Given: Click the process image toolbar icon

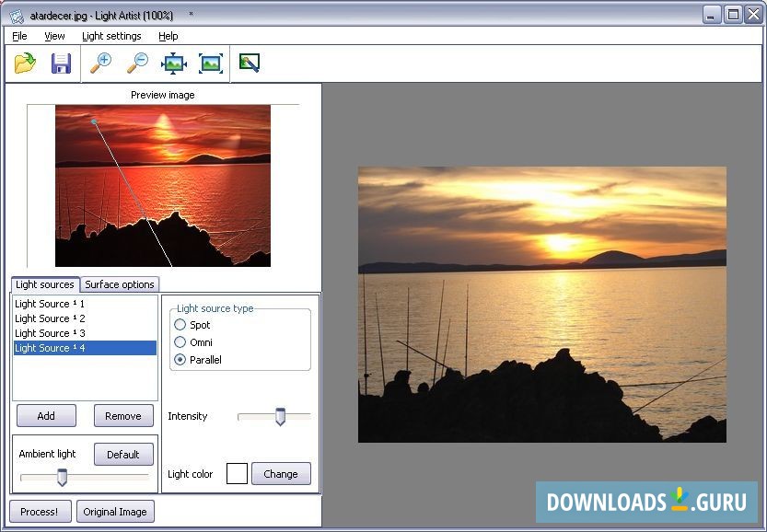Looking at the screenshot, I should [x=250, y=64].
